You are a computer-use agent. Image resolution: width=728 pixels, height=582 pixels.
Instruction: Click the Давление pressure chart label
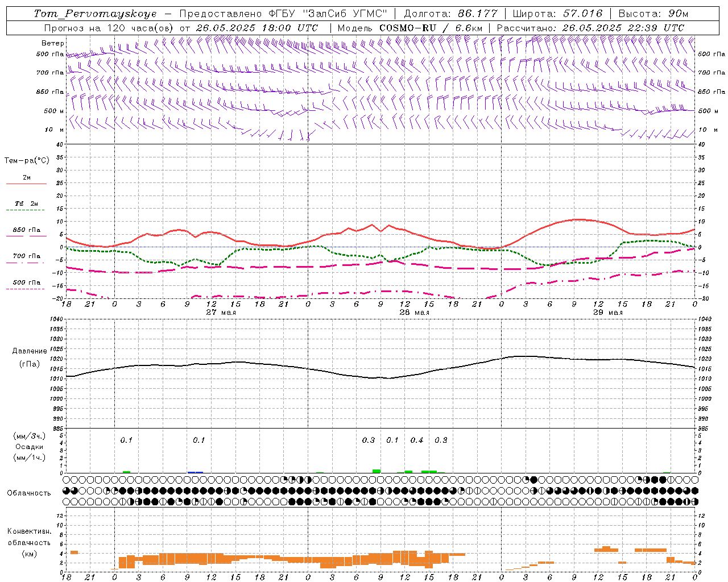30,351
